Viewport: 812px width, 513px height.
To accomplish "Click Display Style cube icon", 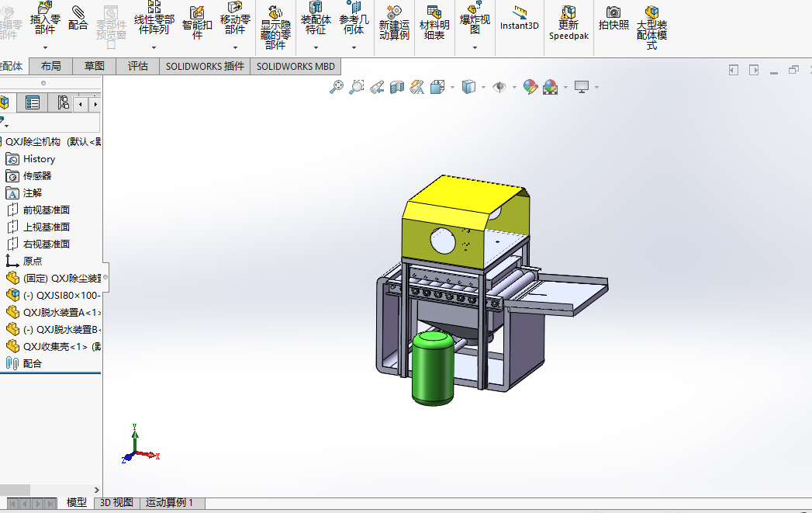I will click(x=468, y=87).
